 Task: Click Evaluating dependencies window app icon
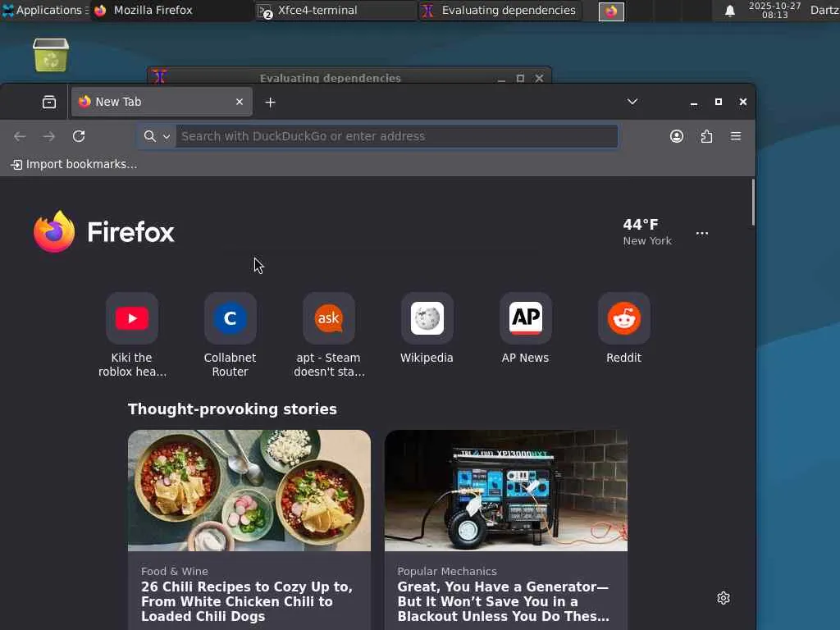click(159, 76)
